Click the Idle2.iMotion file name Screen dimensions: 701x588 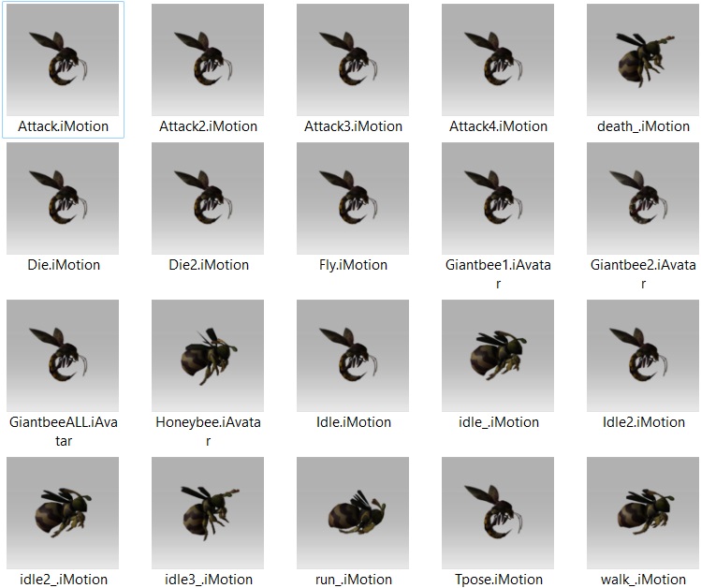click(643, 422)
